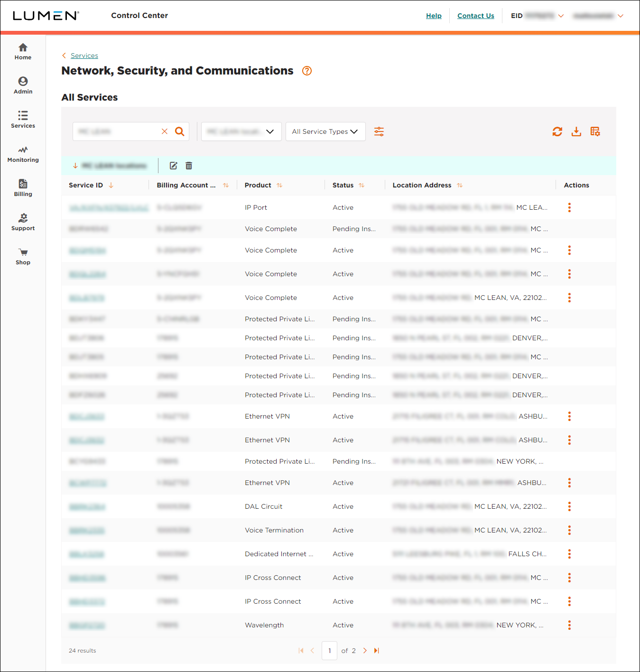Image resolution: width=640 pixels, height=672 pixels.
Task: Open the DAL Circuit service ID link
Action: pyautogui.click(x=87, y=507)
